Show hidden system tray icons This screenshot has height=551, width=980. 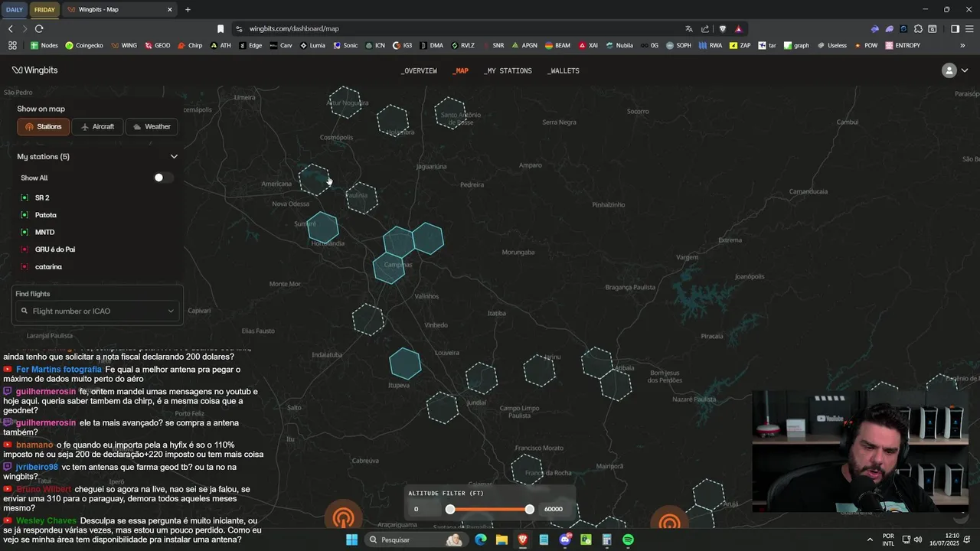(870, 540)
